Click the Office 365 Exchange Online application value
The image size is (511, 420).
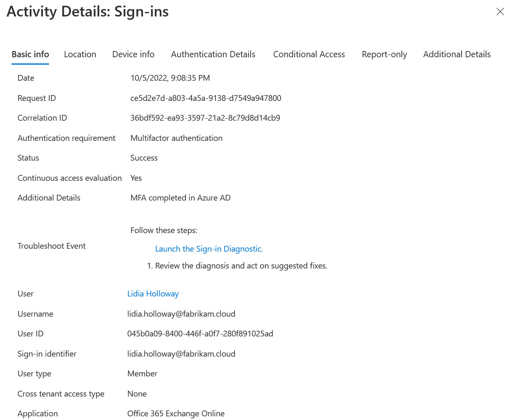tap(176, 413)
